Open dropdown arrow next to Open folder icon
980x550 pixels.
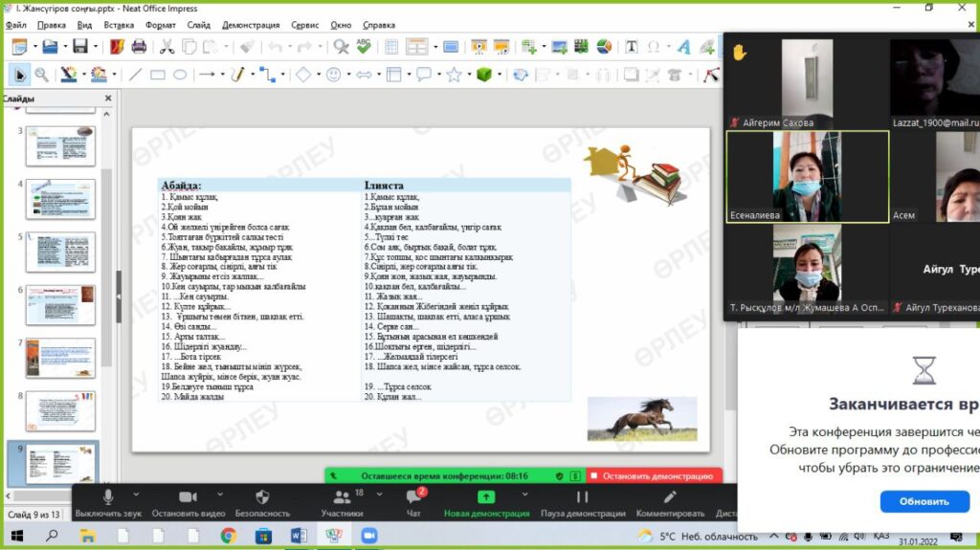tap(65, 46)
